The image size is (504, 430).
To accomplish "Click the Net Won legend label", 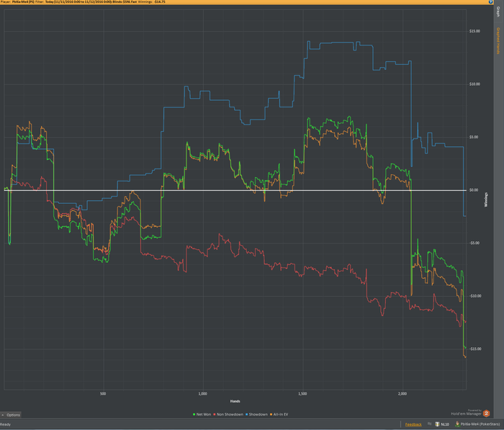I will click(204, 415).
